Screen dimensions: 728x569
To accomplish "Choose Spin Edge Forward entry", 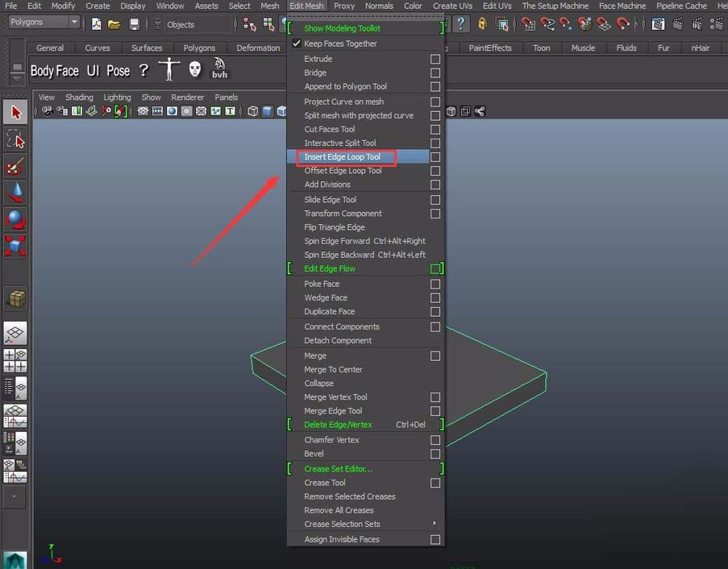I will click(x=364, y=241).
